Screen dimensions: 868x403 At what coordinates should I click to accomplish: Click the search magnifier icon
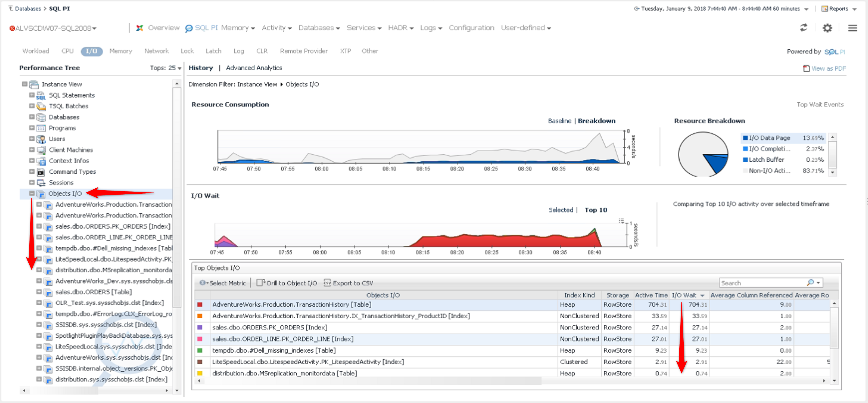click(810, 283)
